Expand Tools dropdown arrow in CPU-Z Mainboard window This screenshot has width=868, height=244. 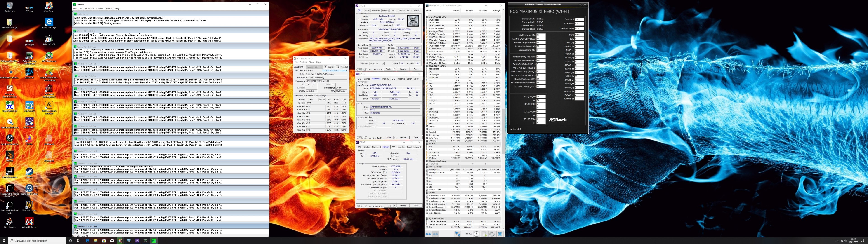pyautogui.click(x=395, y=138)
